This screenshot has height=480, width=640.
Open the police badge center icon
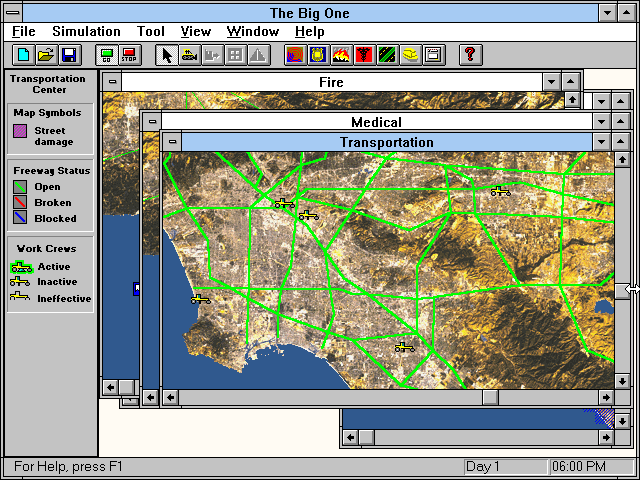pos(318,55)
